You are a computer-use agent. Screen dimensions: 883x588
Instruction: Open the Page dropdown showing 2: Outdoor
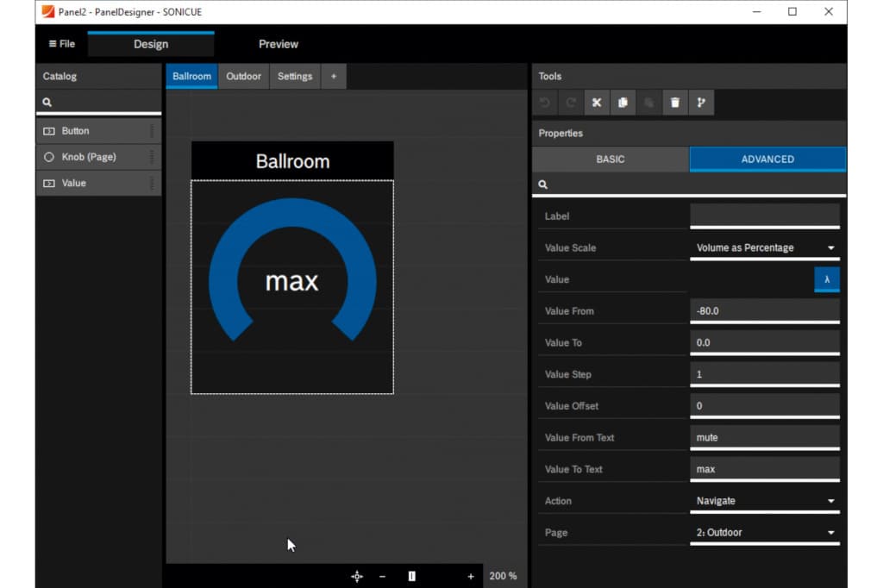765,533
